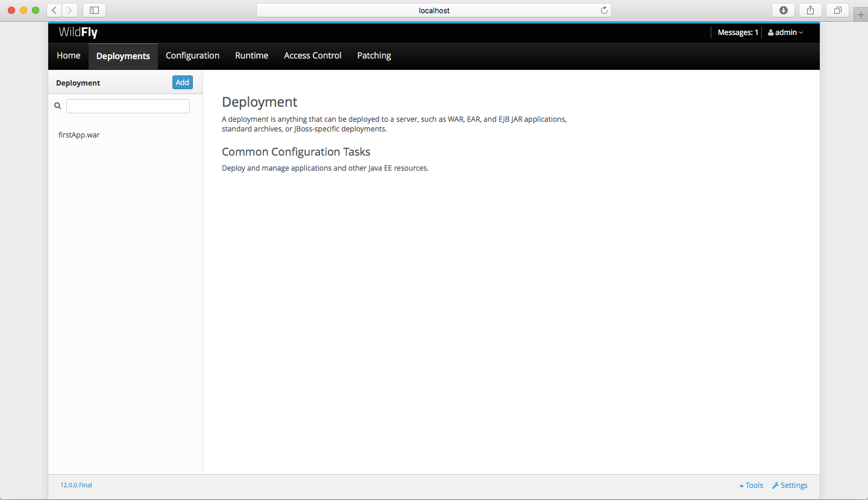Click the Deployment column header
Image resolution: width=868 pixels, height=500 pixels.
(78, 83)
